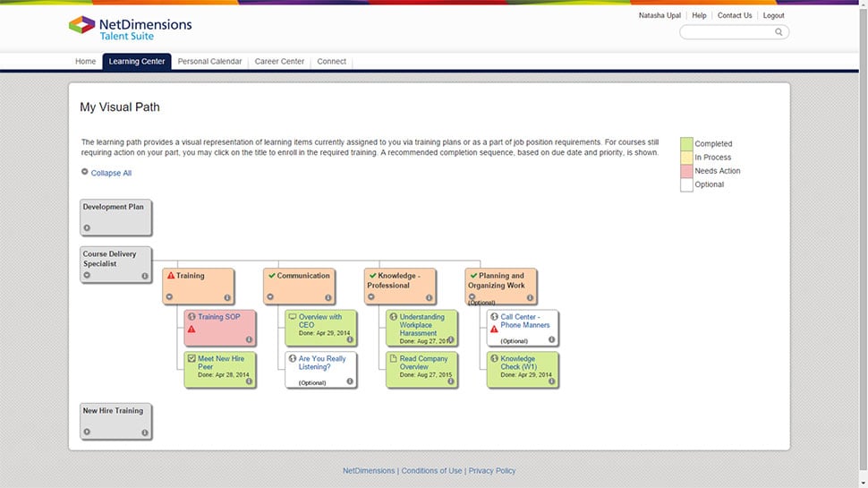The height and width of the screenshot is (488, 868).
Task: Open the Connect tab
Action: [332, 62]
